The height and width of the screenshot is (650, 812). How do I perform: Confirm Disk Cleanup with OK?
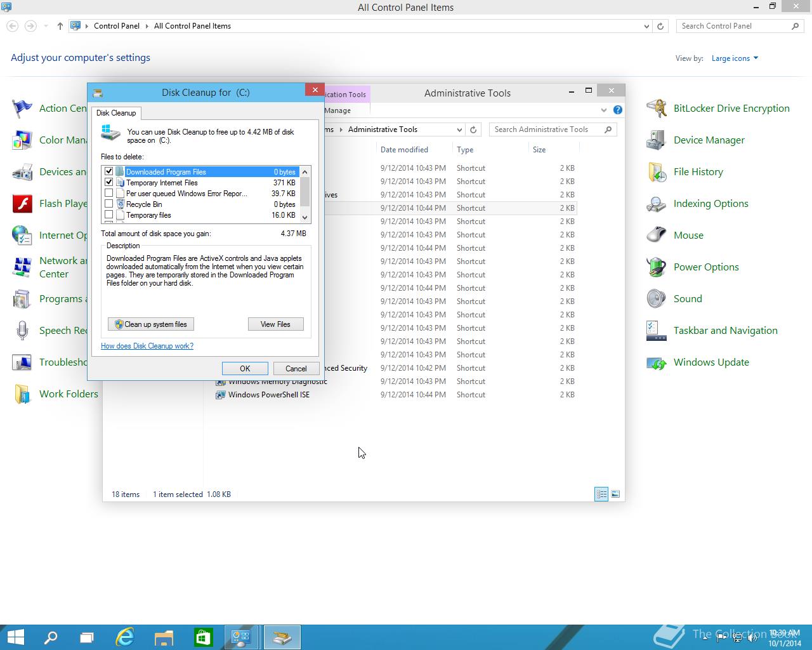pos(245,369)
